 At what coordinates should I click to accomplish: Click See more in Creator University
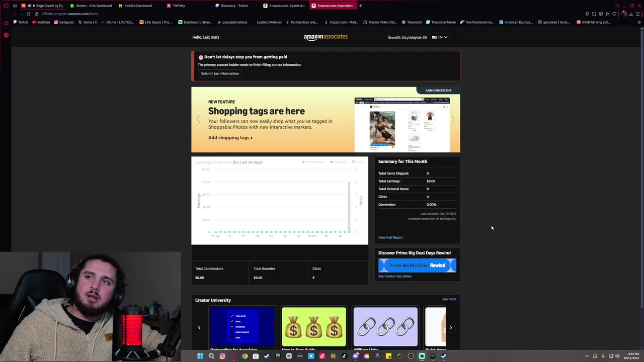(449, 299)
